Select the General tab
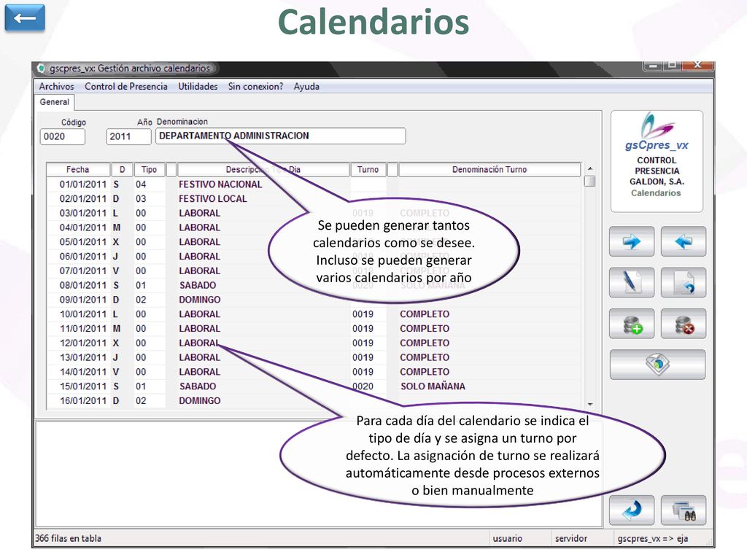 click(x=54, y=102)
